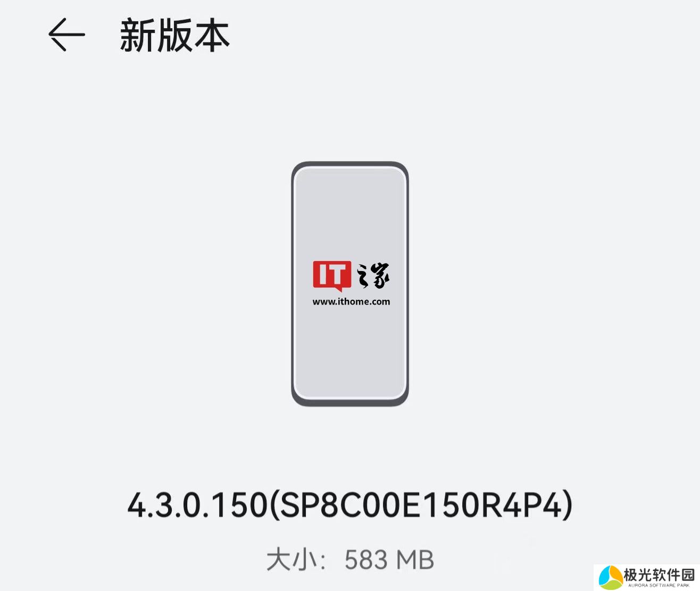
Task: Click the 之家 calligraphy logo text
Action: pyautogui.click(x=372, y=276)
